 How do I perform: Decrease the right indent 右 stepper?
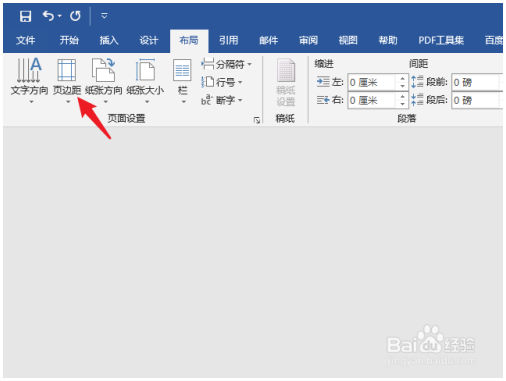(x=402, y=104)
